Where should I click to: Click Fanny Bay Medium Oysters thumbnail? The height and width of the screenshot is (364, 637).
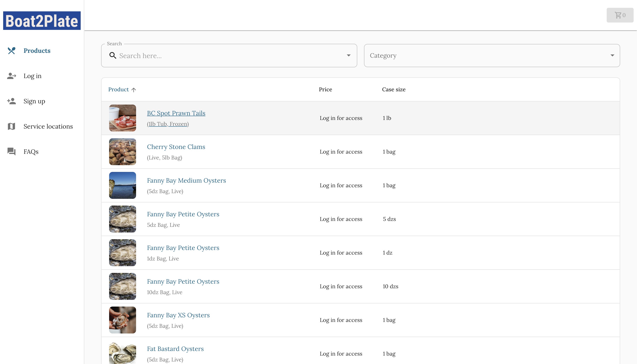tap(123, 185)
